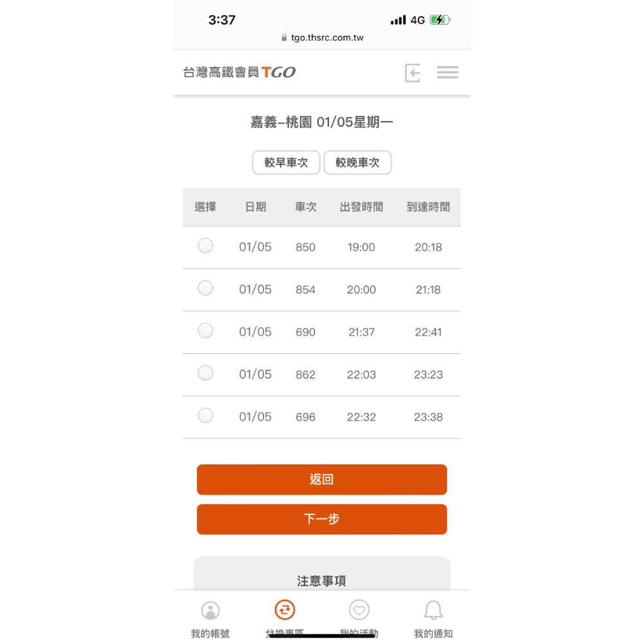Viewport: 644px width, 644px height.
Task: Show later trains with 較晚車次
Action: point(357,163)
